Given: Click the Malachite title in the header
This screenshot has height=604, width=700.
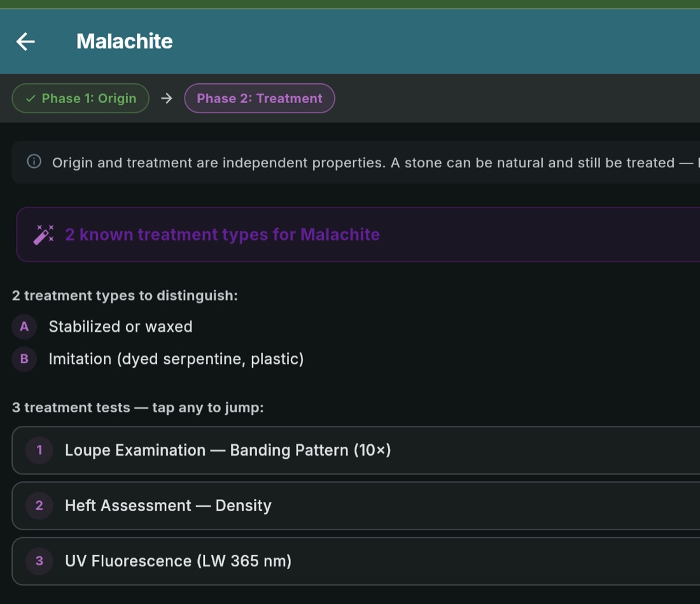Looking at the screenshot, I should 125,41.
